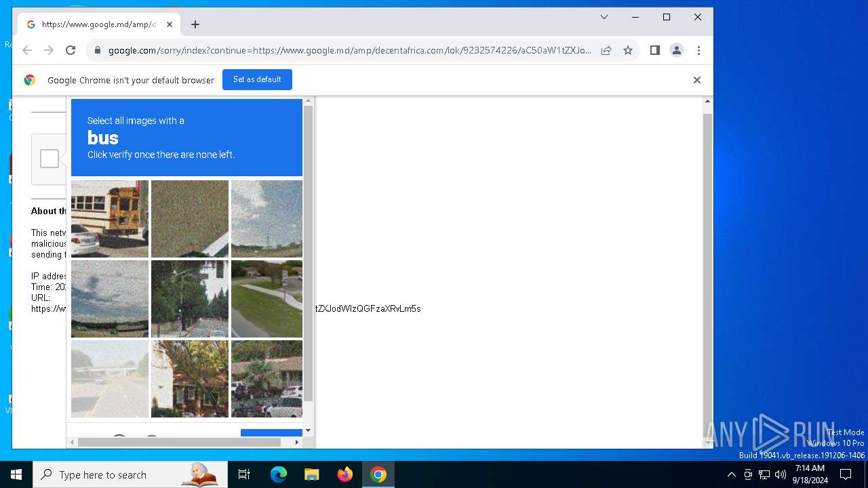
Task: Tick the I'm not a robot checkbox
Action: (50, 159)
